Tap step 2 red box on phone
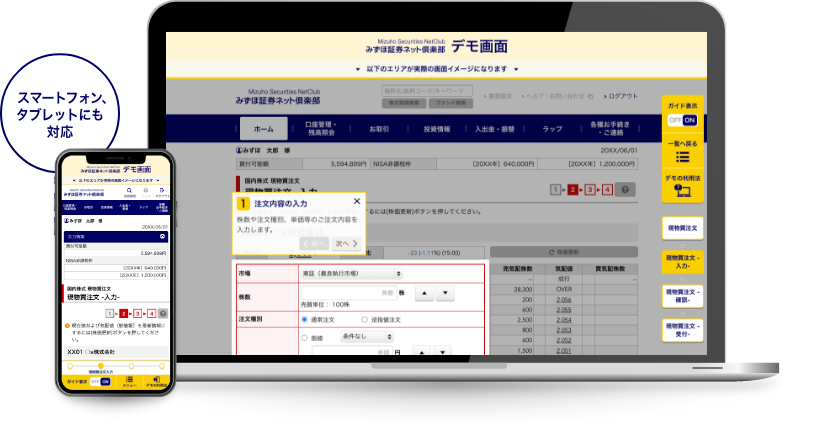Screen dimensions: 833x429 [x=124, y=313]
